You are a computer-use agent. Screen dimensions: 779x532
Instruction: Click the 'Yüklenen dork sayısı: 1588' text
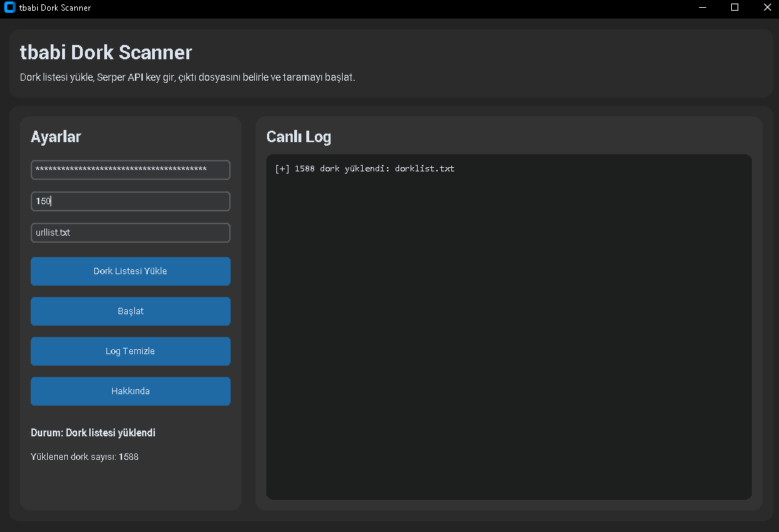pyautogui.click(x=84, y=457)
